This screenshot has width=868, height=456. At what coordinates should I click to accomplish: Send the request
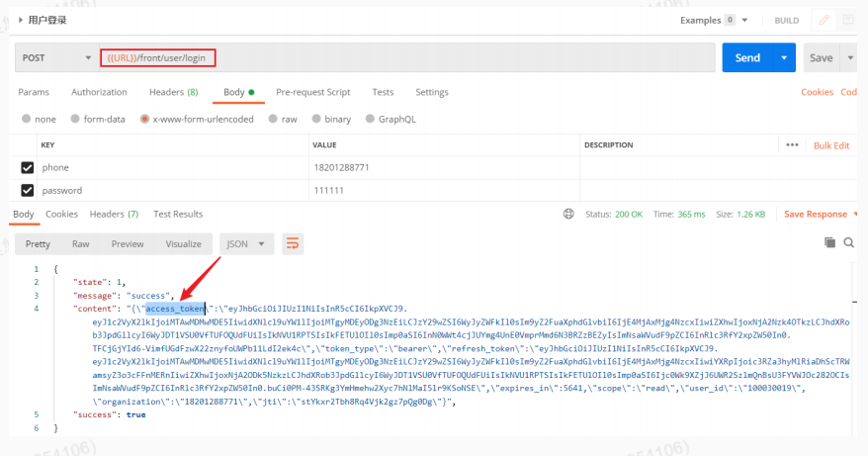click(x=747, y=57)
